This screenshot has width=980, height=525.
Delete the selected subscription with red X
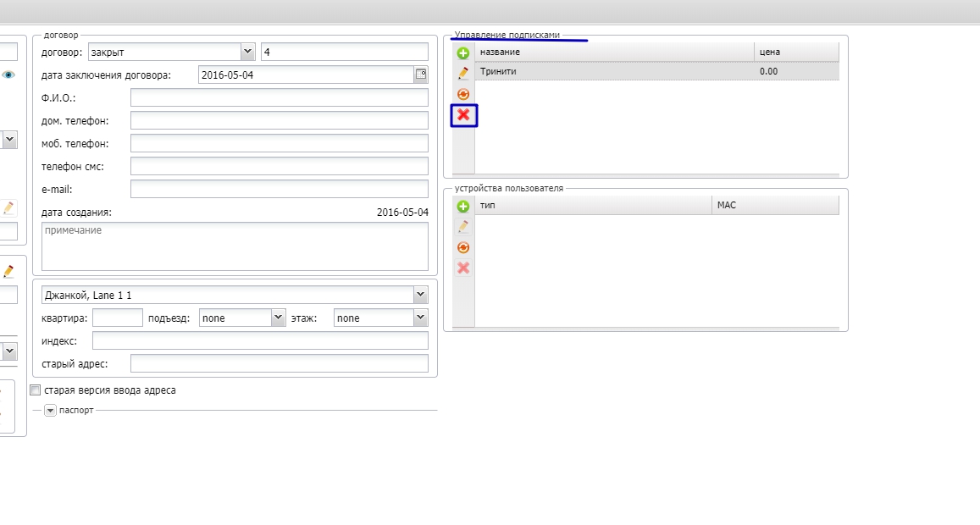pos(463,115)
